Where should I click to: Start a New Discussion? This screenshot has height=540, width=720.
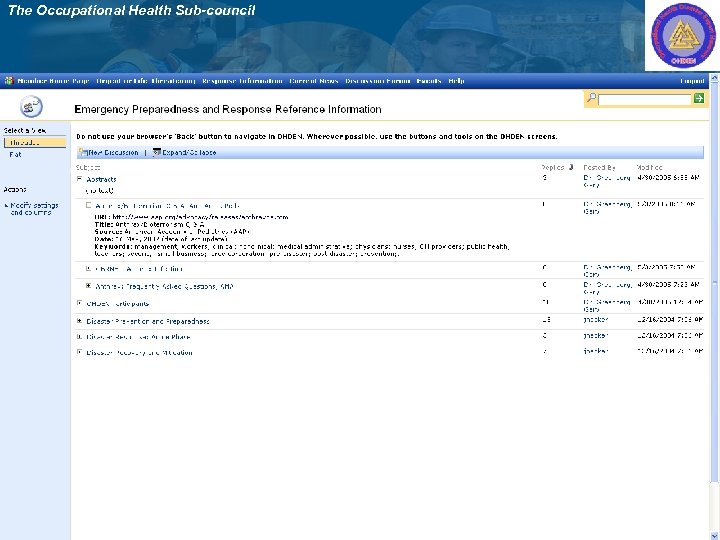click(x=113, y=152)
